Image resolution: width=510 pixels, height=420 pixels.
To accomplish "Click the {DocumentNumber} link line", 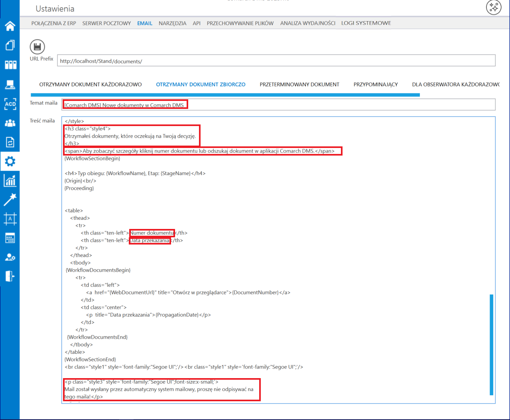I will coord(188,292).
